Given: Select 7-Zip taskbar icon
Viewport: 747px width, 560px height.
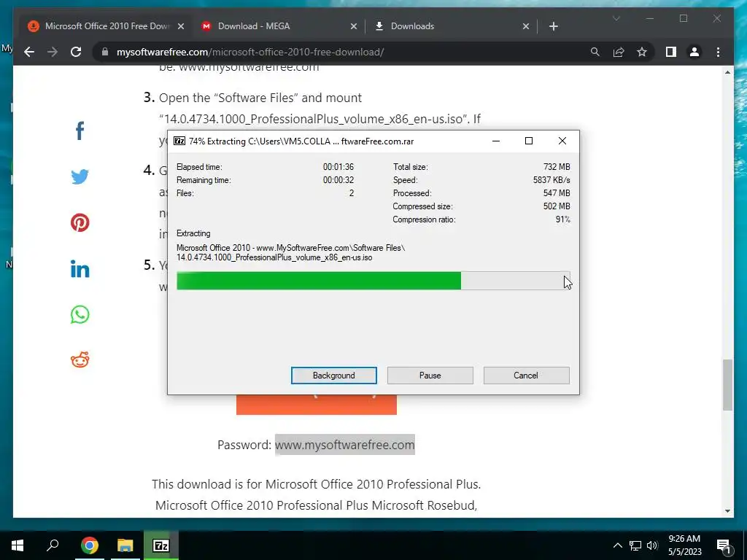Looking at the screenshot, I should [161, 545].
